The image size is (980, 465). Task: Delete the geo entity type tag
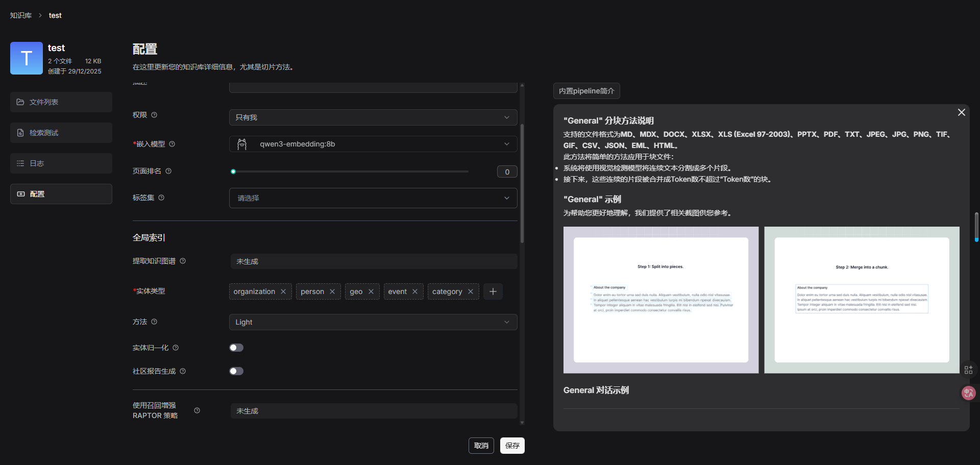point(371,291)
